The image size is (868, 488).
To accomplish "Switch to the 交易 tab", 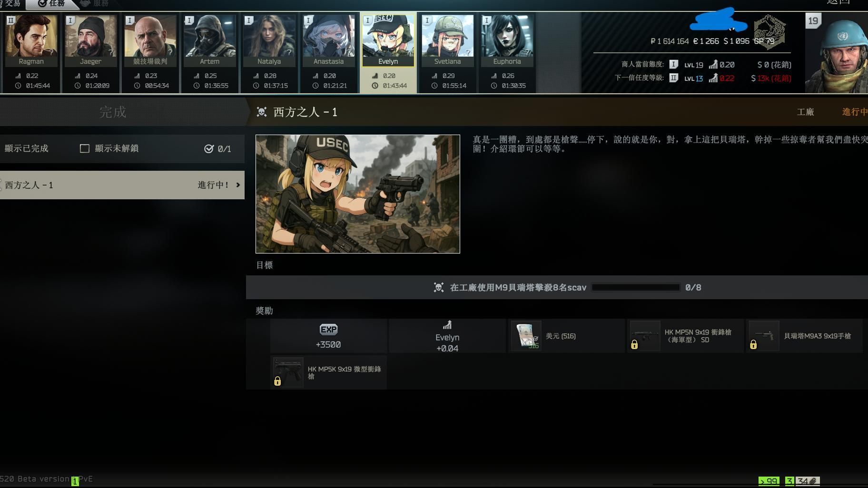I will click(x=11, y=4).
